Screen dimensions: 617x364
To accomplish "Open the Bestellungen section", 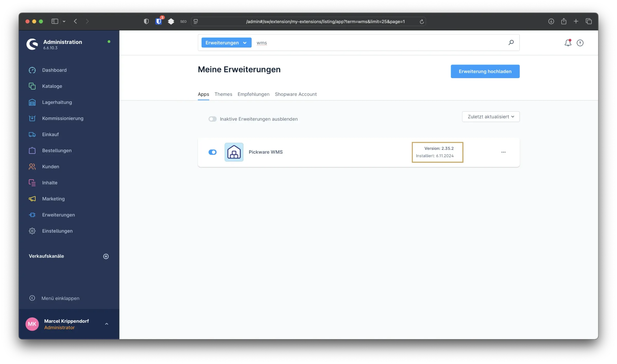I will coord(57,150).
